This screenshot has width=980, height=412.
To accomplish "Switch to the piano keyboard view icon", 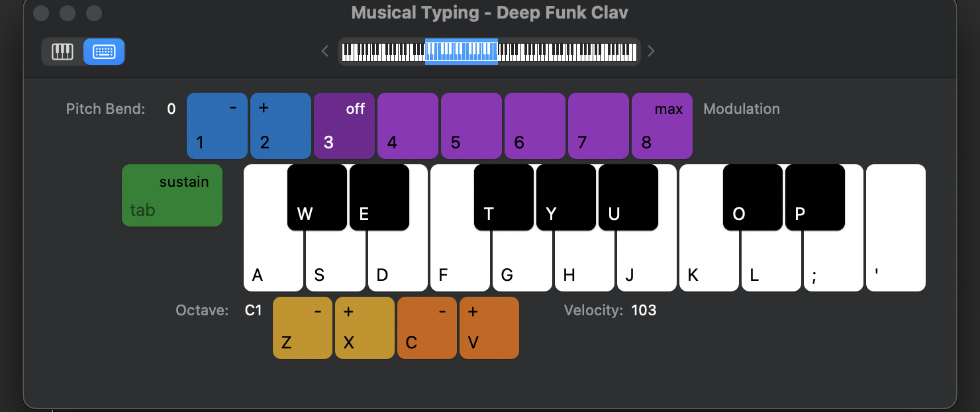I will [x=62, y=51].
